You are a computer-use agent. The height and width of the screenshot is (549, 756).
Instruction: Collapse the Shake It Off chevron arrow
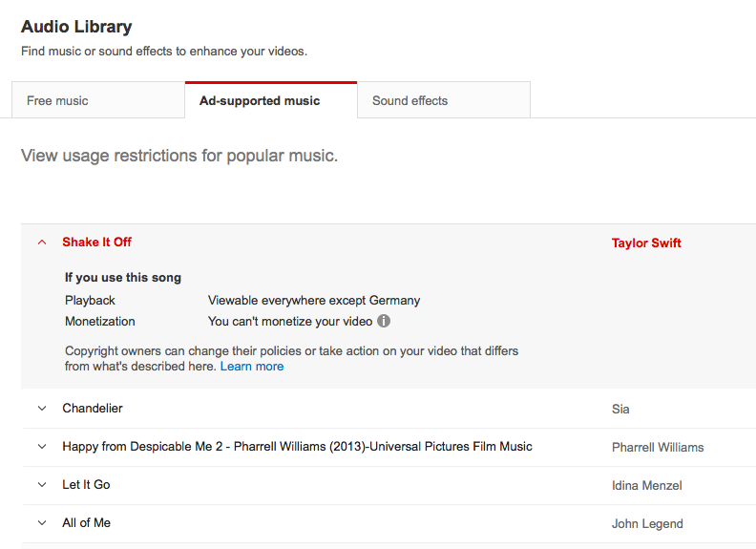tap(41, 243)
